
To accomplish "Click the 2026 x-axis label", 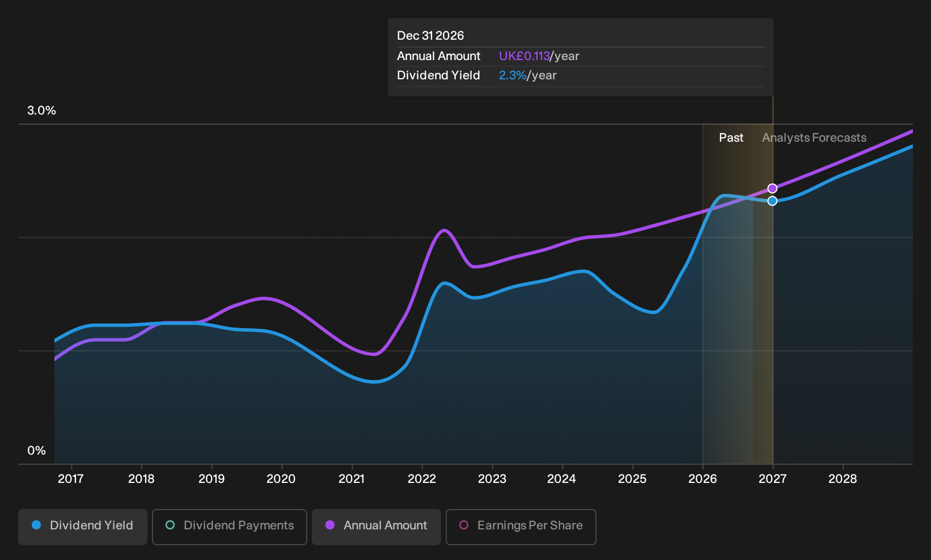I will click(703, 479).
